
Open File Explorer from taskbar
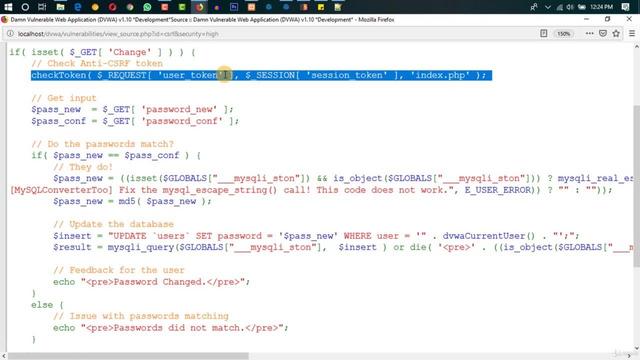point(60,7)
